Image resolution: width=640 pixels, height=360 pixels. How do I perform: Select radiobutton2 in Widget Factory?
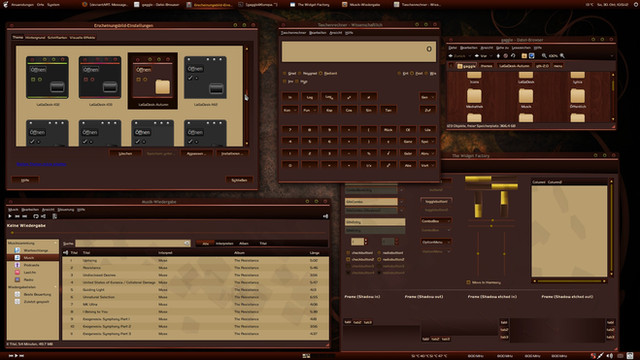coord(391,260)
